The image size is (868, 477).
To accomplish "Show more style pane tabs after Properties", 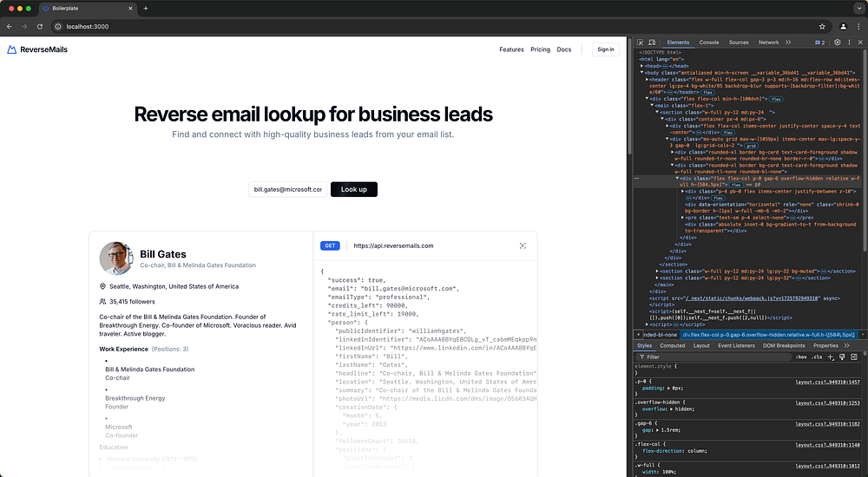I will [x=847, y=345].
